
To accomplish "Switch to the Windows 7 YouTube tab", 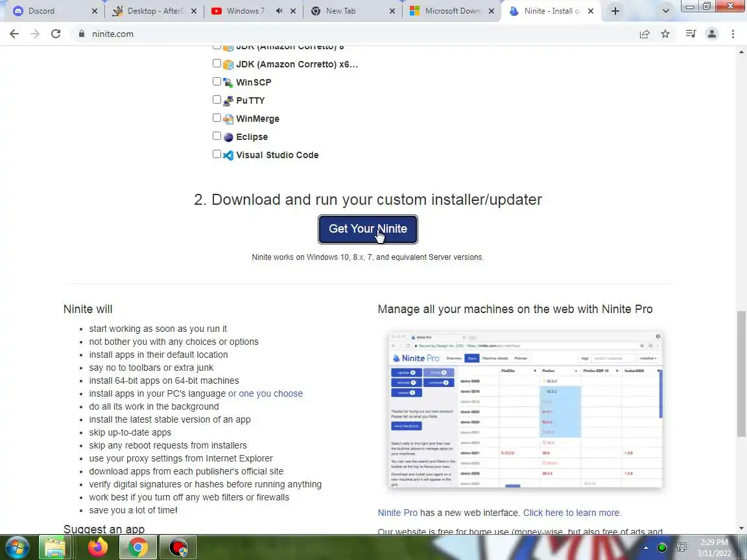I will pos(254,11).
